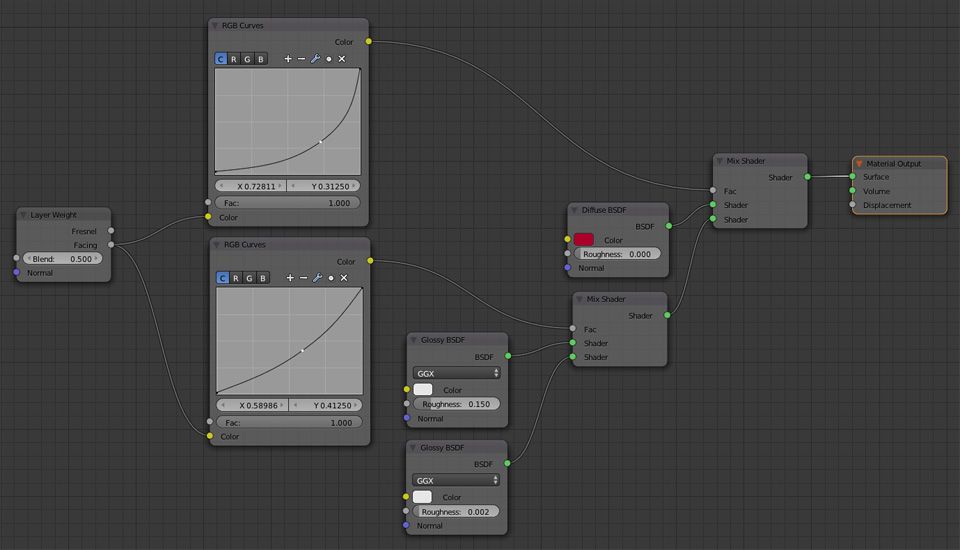This screenshot has width=960, height=550.
Task: Click white color swatch on lower Glossy BSDF
Action: pos(422,497)
